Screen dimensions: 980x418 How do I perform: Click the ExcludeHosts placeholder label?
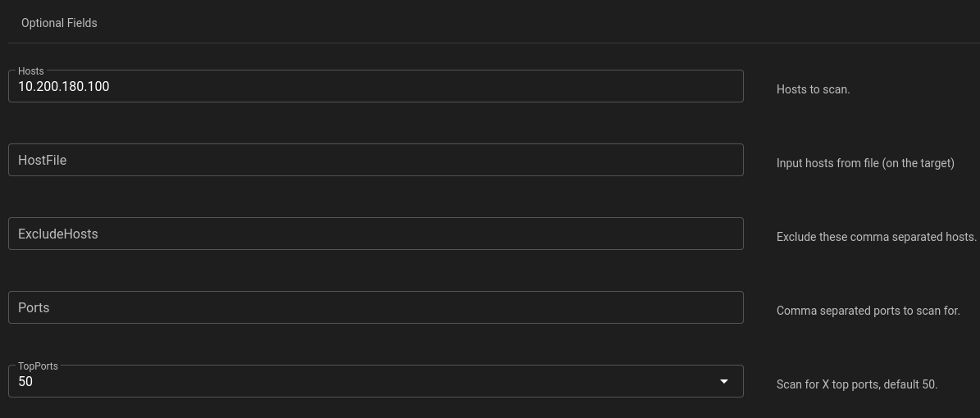tap(57, 234)
